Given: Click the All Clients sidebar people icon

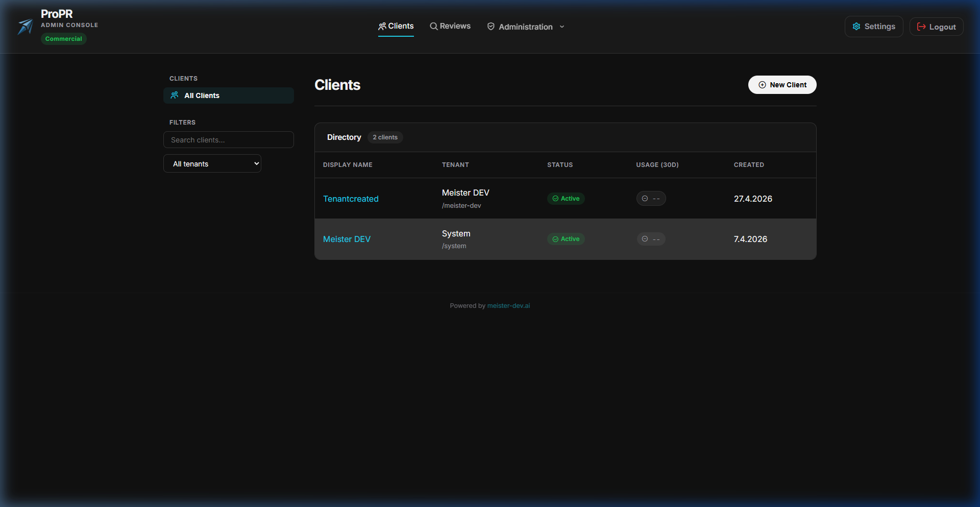Looking at the screenshot, I should coord(175,95).
